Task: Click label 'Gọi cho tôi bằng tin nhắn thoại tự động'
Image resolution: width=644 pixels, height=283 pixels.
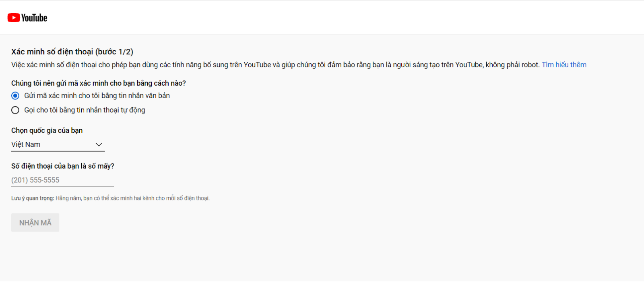Action: [85, 110]
